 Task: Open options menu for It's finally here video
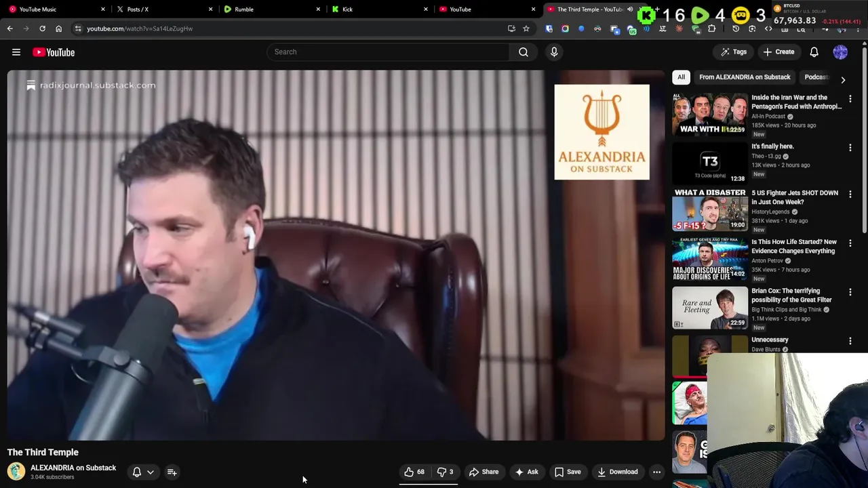[850, 147]
